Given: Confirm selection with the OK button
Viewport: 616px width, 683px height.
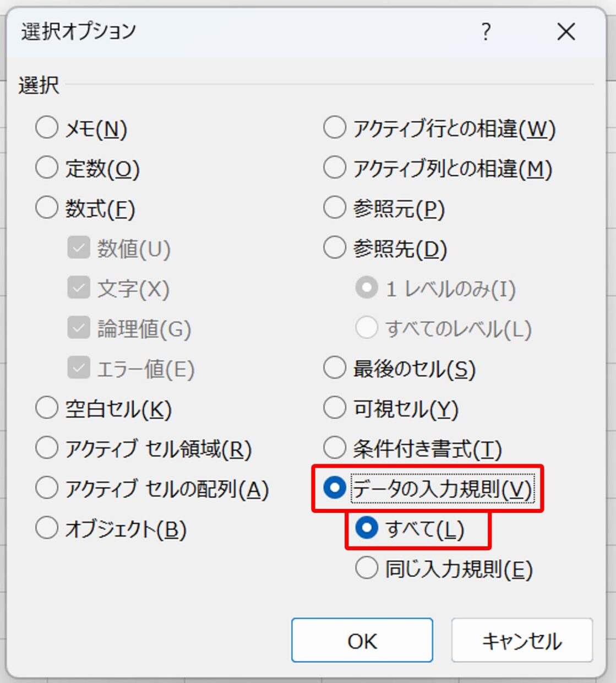Looking at the screenshot, I should click(x=362, y=640).
